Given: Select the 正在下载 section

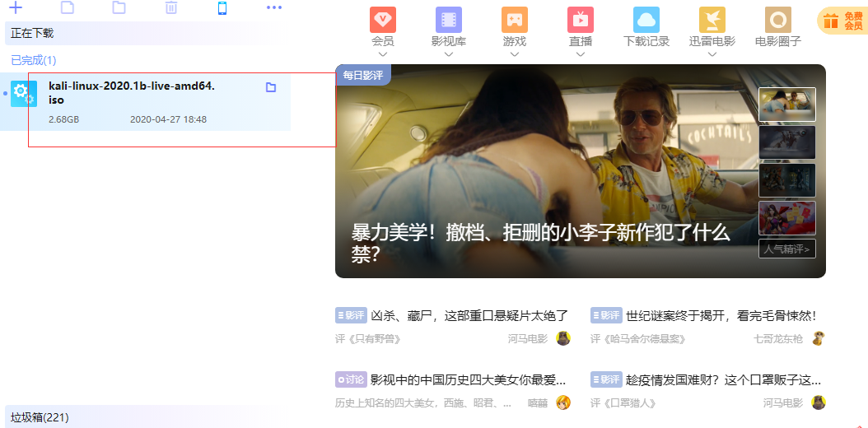Looking at the screenshot, I should pyautogui.click(x=147, y=33).
